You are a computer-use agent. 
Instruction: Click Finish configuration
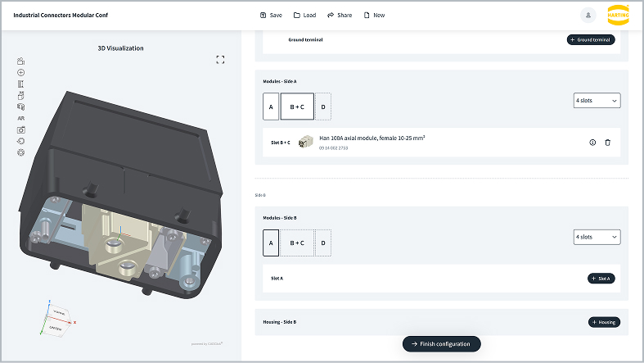pos(442,344)
